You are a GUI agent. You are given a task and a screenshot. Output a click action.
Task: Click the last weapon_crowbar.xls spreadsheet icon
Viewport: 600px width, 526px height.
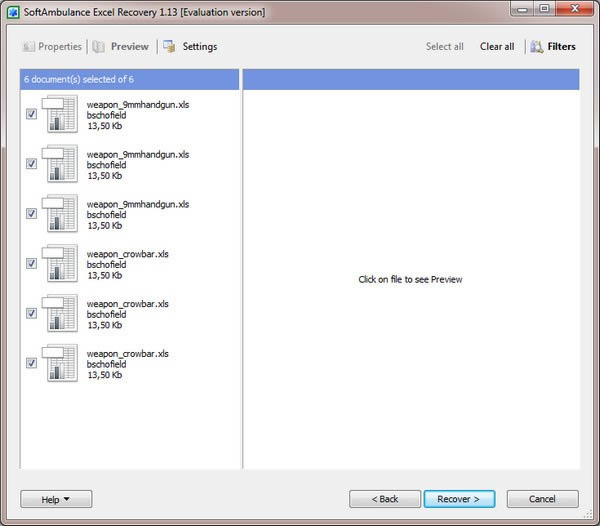[61, 363]
